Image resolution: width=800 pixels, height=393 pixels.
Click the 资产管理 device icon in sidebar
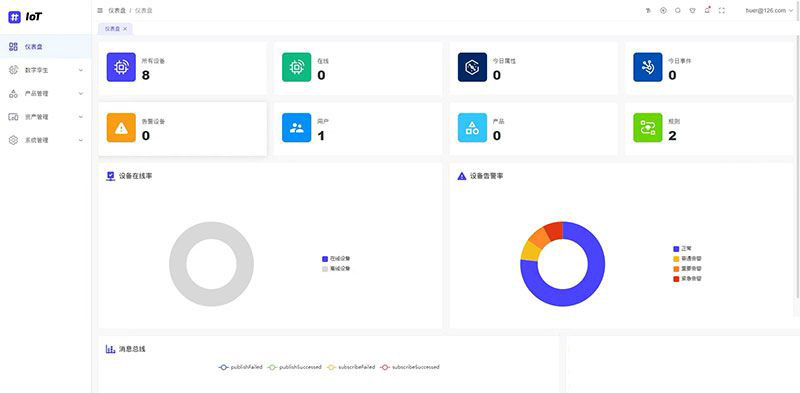coord(14,117)
